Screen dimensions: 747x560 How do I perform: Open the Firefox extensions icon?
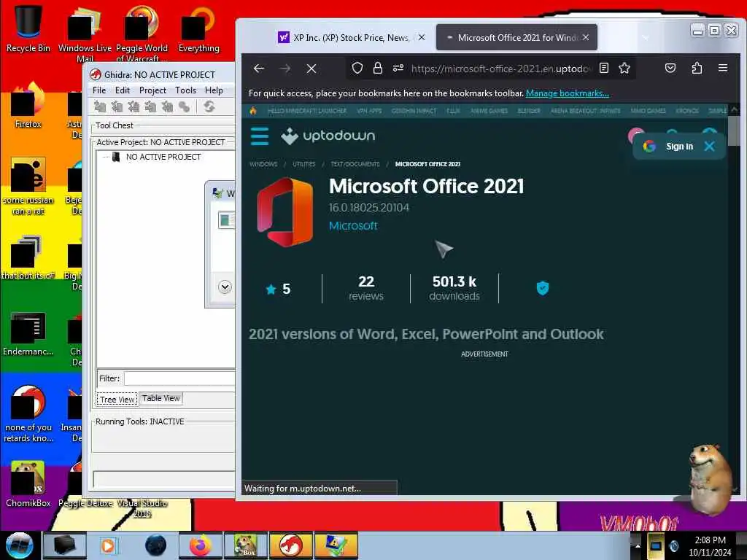(x=697, y=68)
